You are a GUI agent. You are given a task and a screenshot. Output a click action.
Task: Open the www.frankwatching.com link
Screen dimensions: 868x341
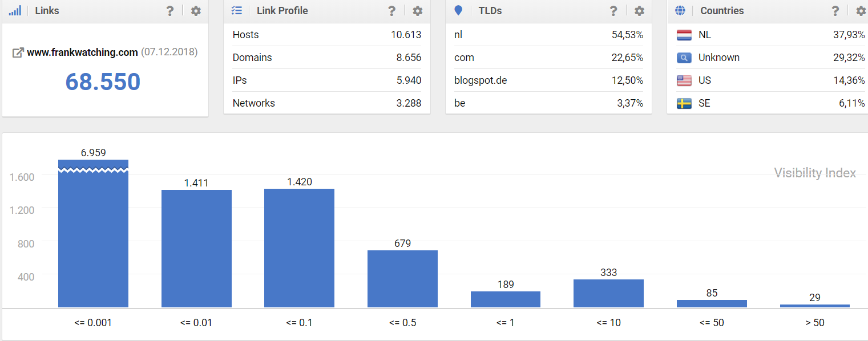tap(83, 52)
